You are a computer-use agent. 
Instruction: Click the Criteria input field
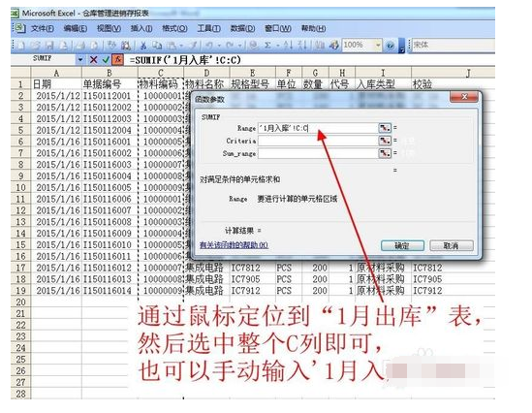(x=317, y=141)
